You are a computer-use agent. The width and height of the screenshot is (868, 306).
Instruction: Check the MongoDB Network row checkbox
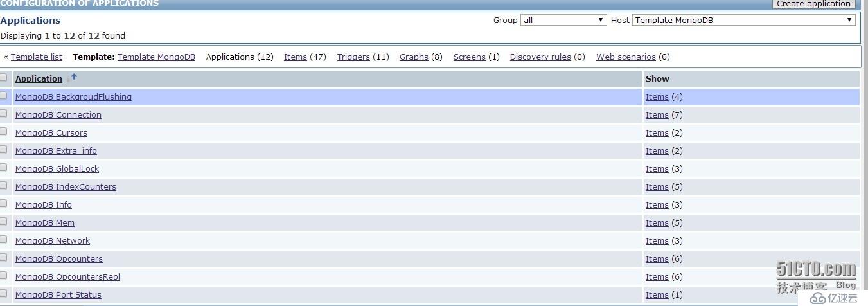(4, 239)
